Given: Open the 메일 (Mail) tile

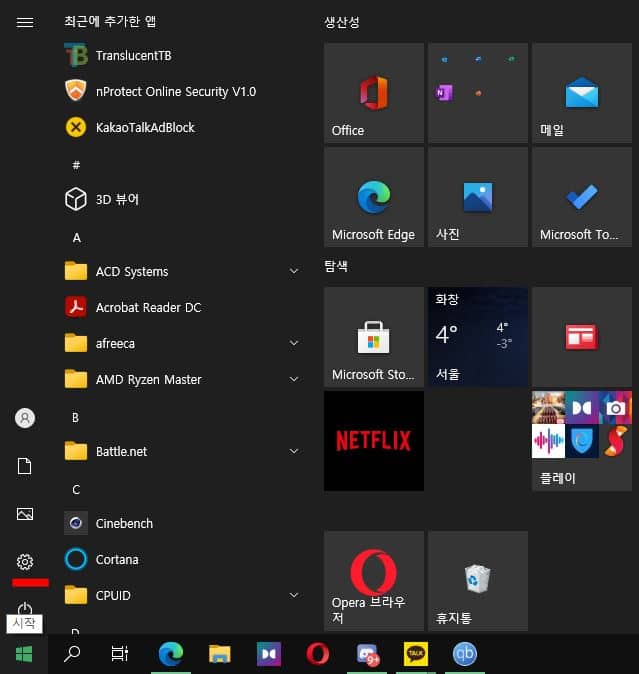Looking at the screenshot, I should coord(582,92).
